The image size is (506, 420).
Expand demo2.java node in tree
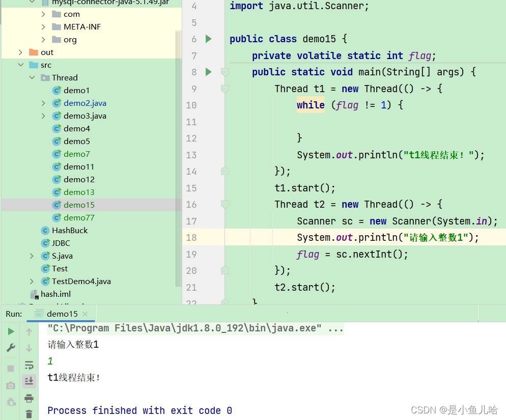(x=44, y=103)
